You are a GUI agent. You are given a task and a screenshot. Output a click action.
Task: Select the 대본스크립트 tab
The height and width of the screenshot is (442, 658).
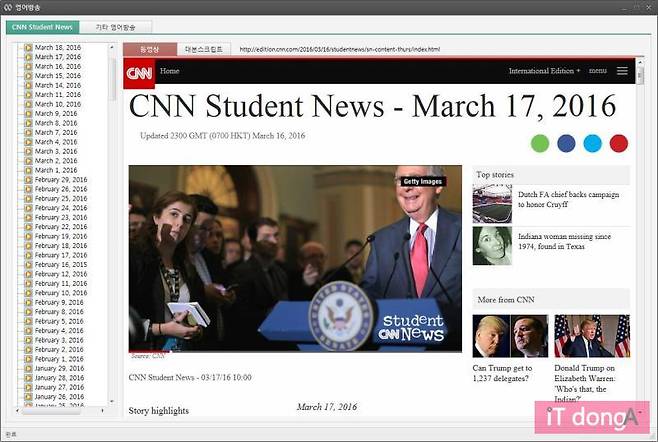(204, 49)
